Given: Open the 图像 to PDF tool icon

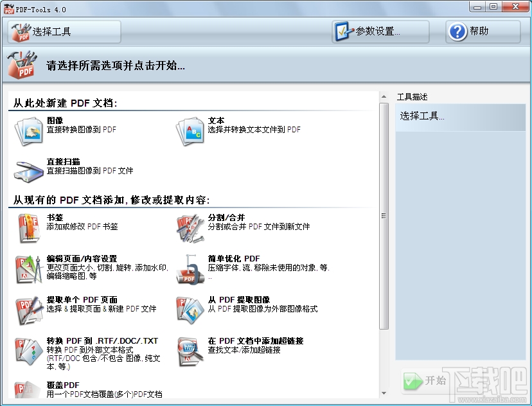Looking at the screenshot, I should click(28, 131).
